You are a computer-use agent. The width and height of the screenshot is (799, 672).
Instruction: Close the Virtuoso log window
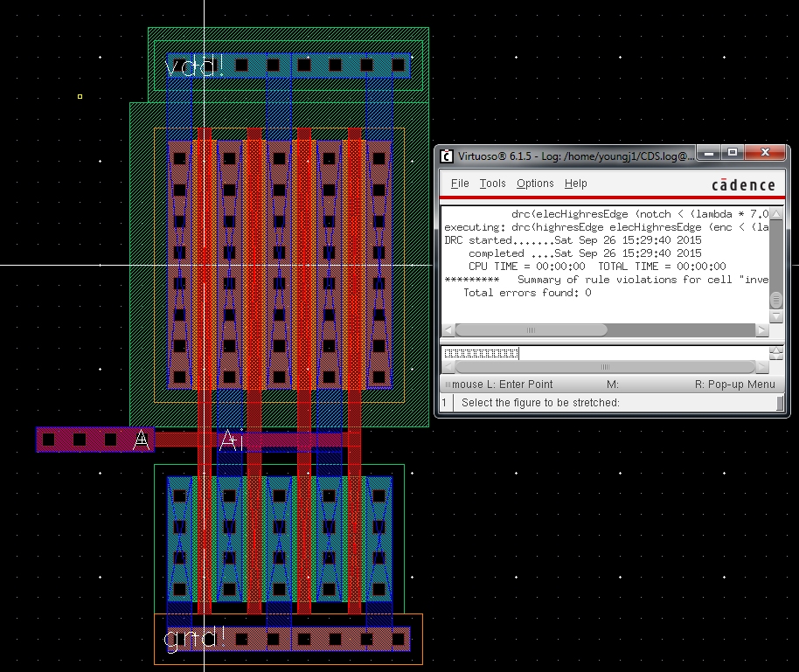767,154
